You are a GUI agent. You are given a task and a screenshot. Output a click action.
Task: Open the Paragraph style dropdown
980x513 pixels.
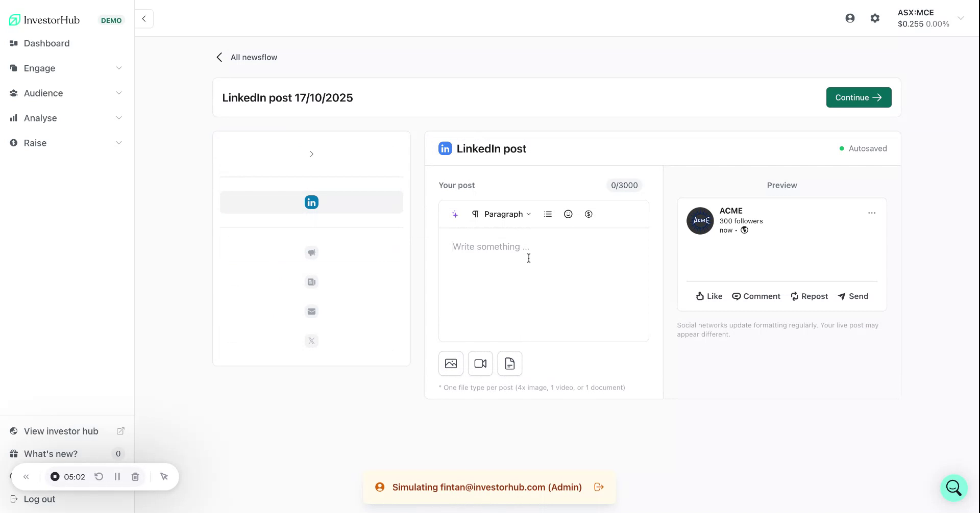[x=505, y=214]
